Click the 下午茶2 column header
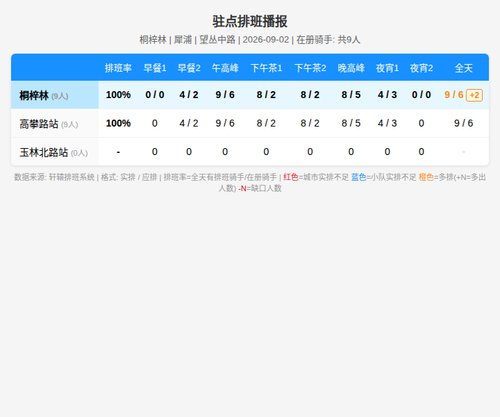The height and width of the screenshot is (417, 500). 310,68
